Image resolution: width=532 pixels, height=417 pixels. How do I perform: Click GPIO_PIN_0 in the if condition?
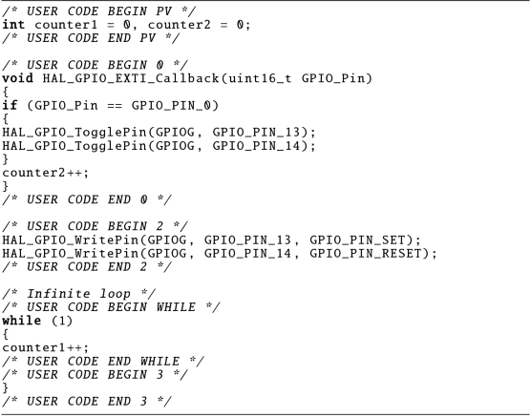171,105
